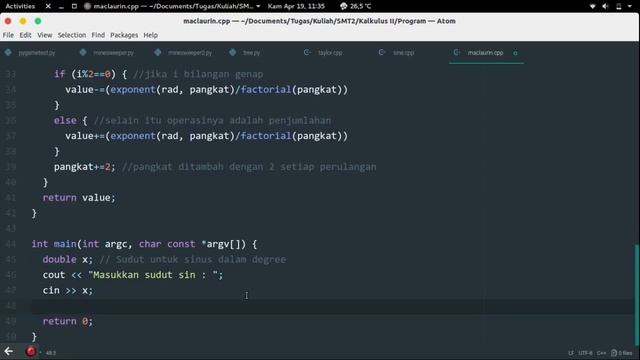
Task: Open the volume speaker indicator
Action: click(605, 6)
